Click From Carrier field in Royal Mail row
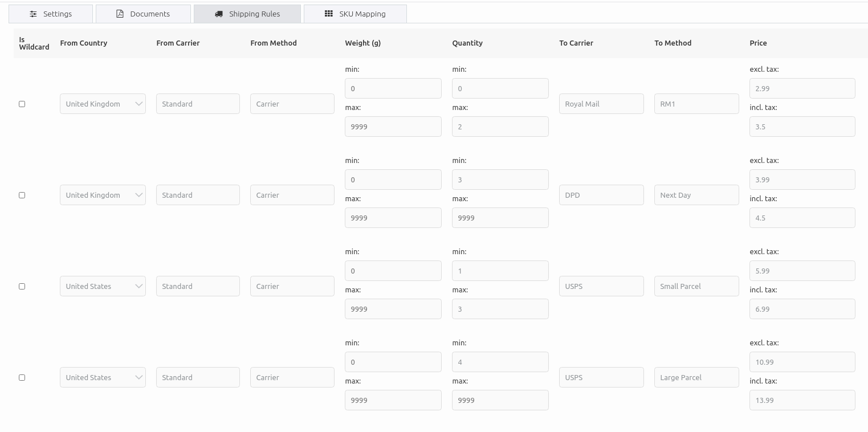The width and height of the screenshot is (868, 432). click(x=198, y=104)
